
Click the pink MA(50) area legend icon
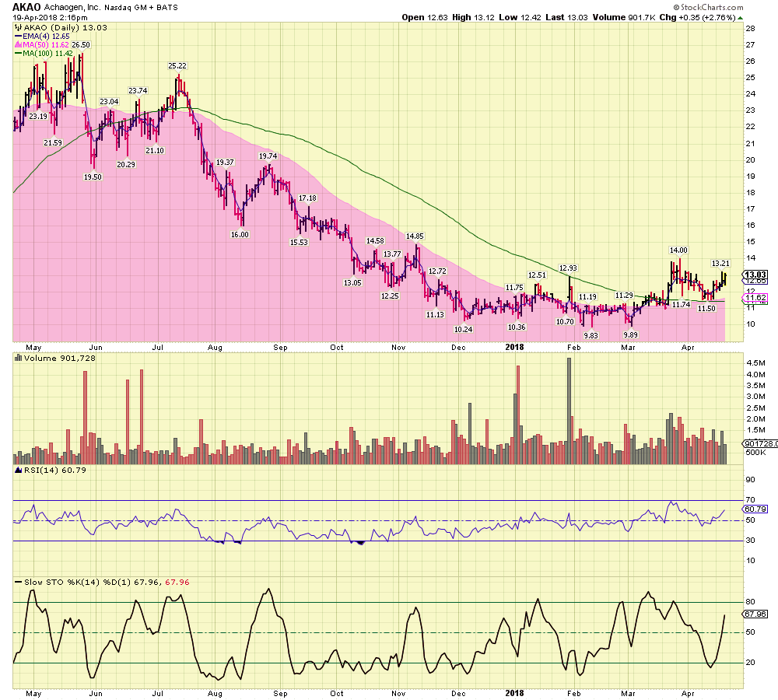click(17, 45)
